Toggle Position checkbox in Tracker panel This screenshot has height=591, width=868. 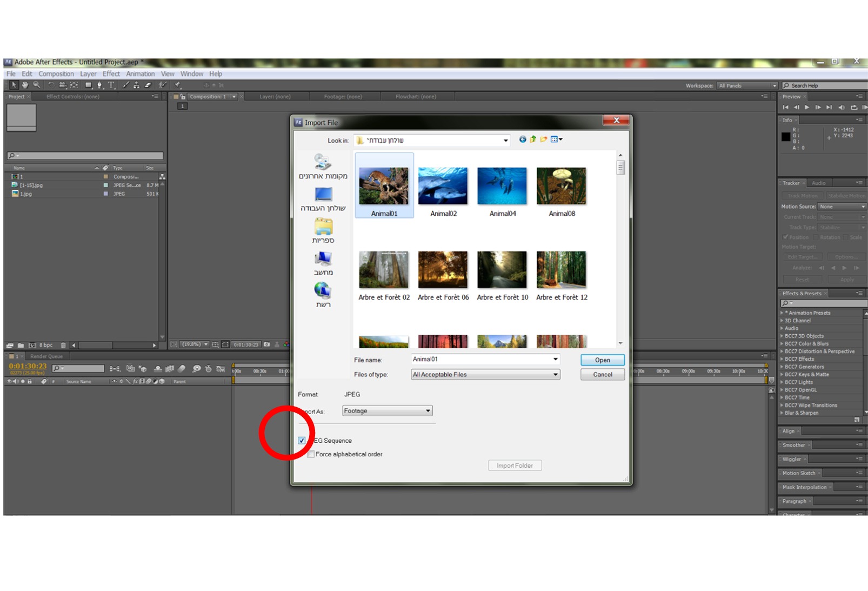[785, 237]
